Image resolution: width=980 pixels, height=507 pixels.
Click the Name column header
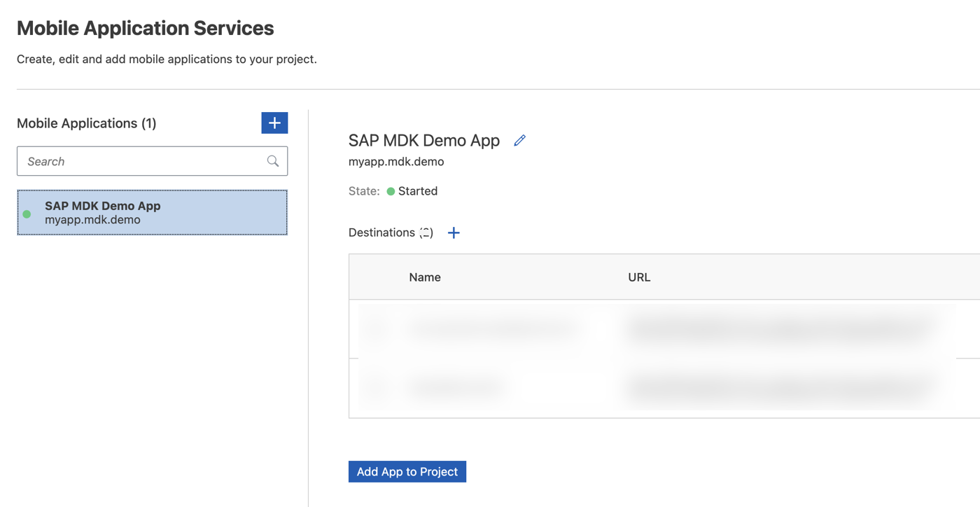425,277
